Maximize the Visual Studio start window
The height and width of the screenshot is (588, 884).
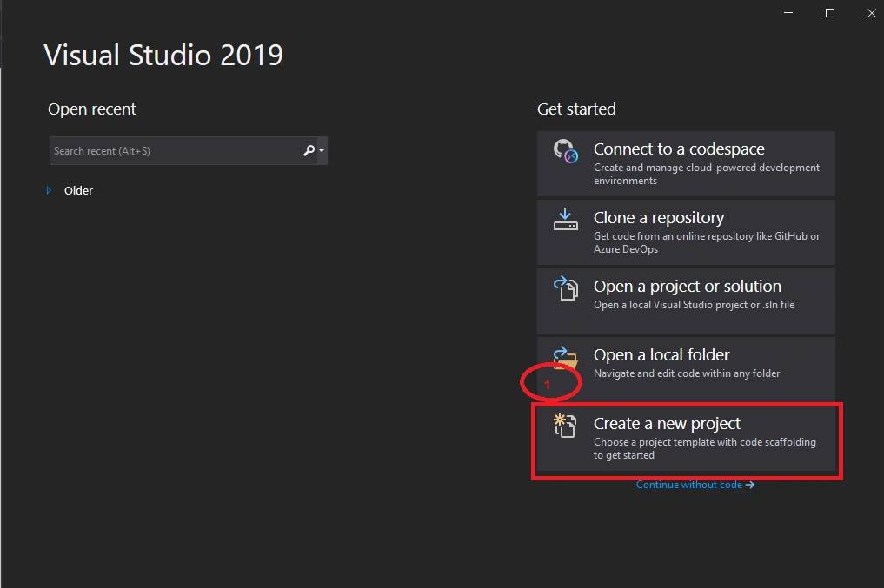pyautogui.click(x=830, y=12)
